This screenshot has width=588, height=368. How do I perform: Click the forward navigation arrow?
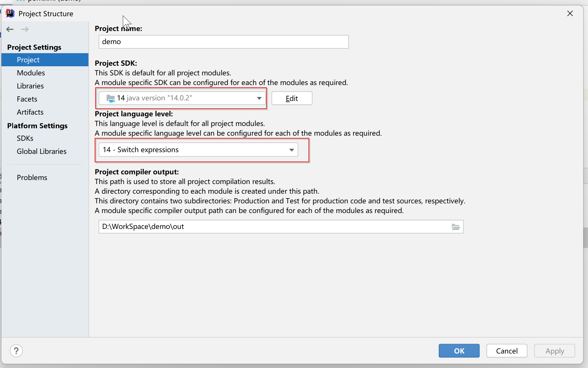[x=25, y=29]
